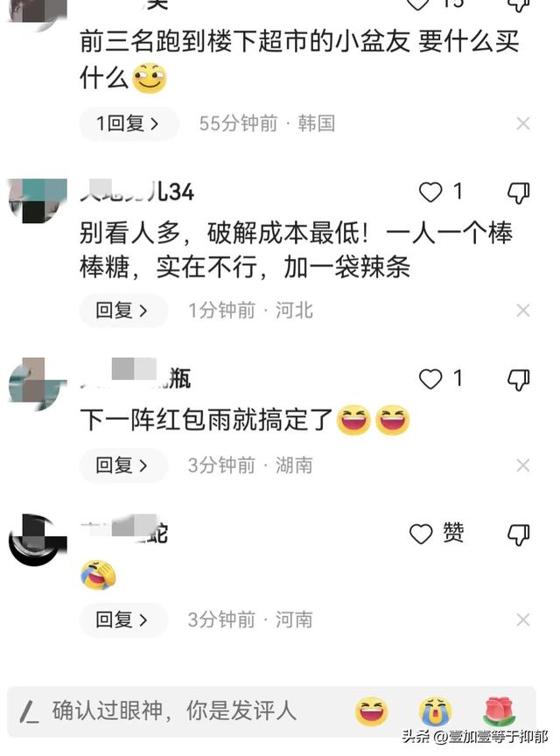Image resolution: width=560 pixels, height=756 pixels.
Task: Open profile avatar of user ending 34
Action: click(x=38, y=201)
